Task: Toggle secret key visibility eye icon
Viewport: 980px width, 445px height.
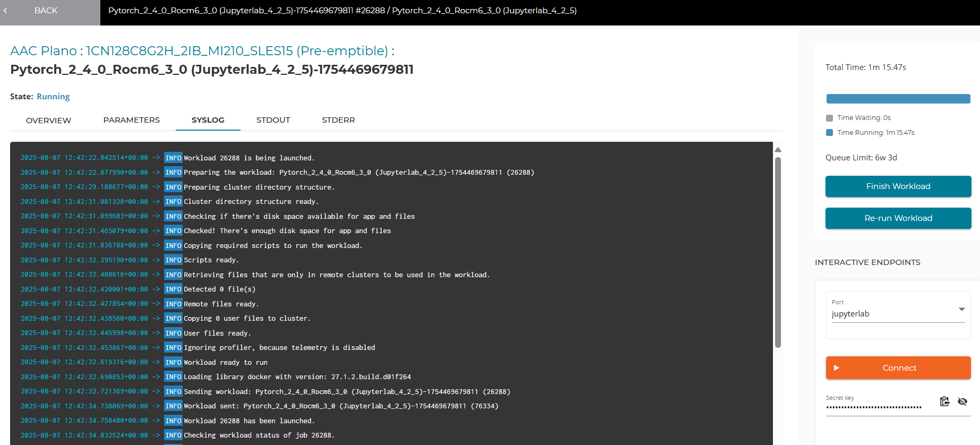Action: [962, 401]
